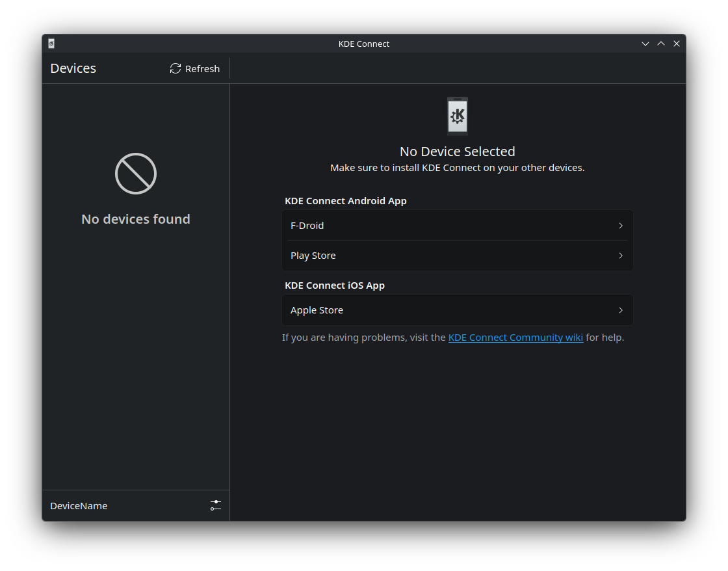
Task: Expand the F-Droid row chevron
Action: (621, 226)
